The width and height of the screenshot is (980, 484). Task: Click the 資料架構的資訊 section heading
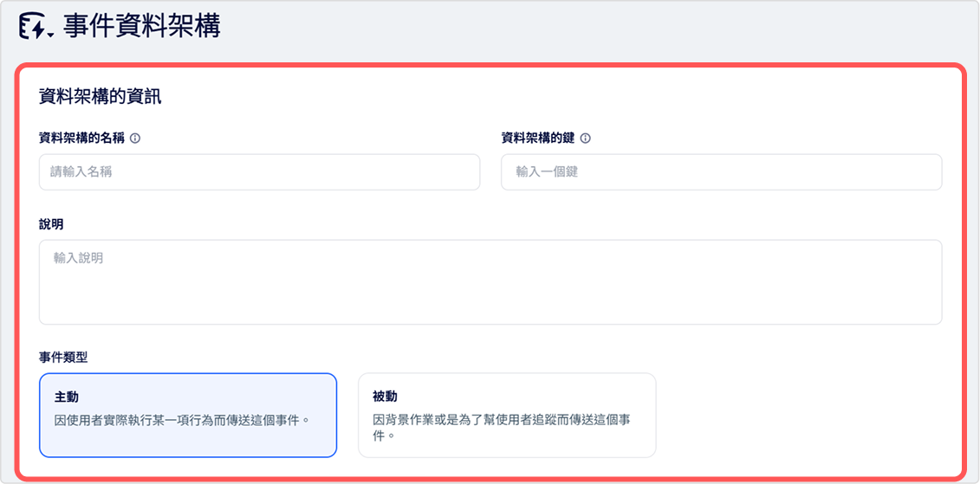click(100, 97)
